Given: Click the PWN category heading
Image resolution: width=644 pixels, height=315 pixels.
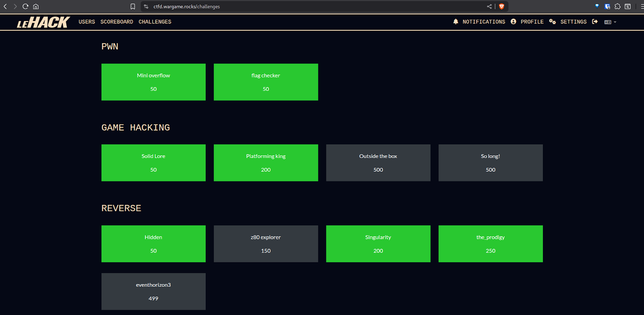Looking at the screenshot, I should [x=110, y=47].
